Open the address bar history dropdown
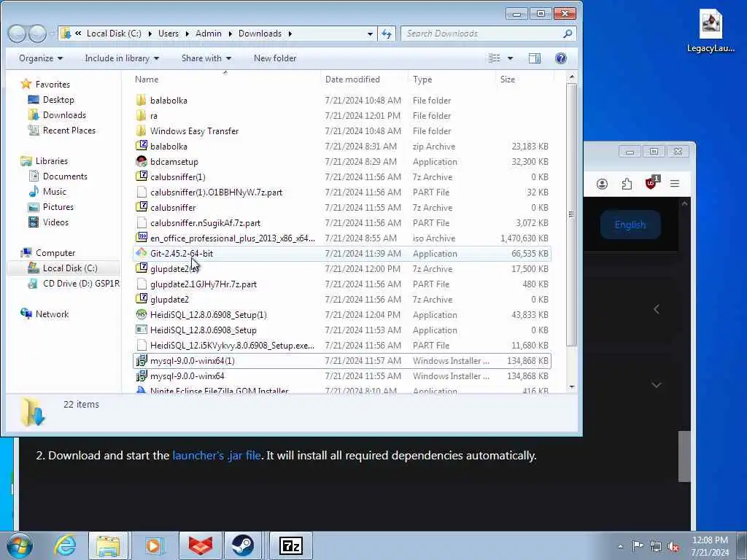 pos(370,34)
